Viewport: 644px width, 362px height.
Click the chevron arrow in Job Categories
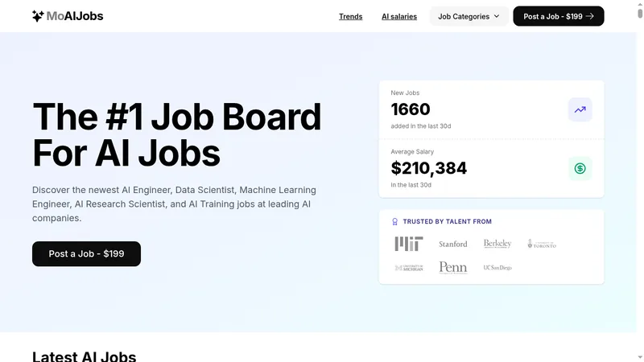[497, 16]
